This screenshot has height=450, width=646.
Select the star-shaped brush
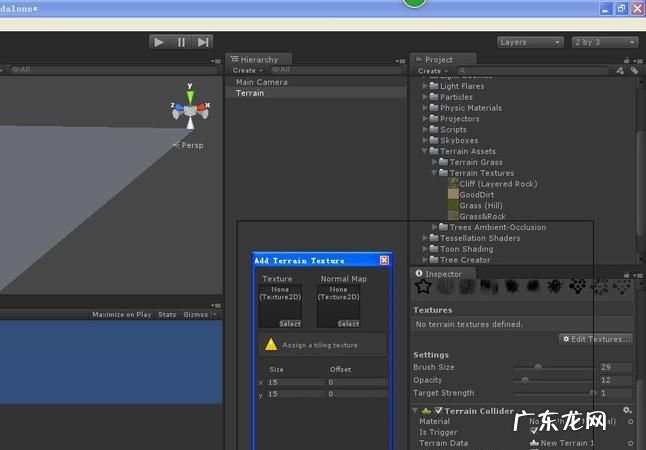pos(423,286)
